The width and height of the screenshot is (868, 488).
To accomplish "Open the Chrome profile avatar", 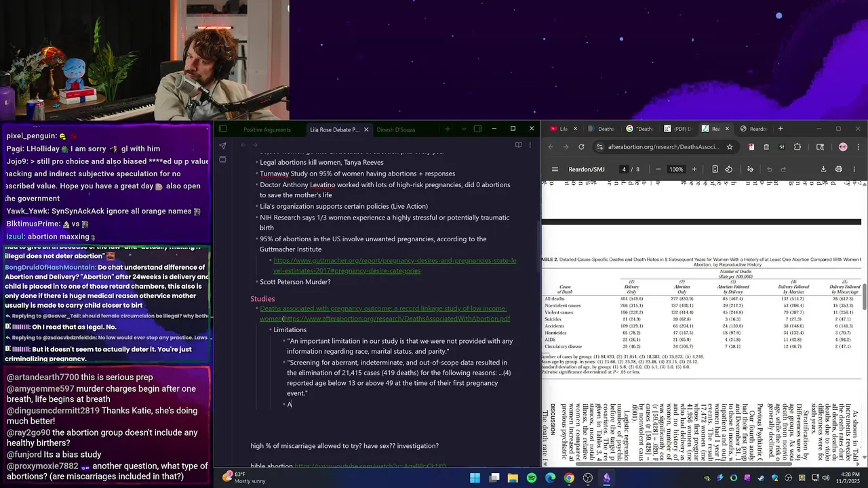I will pos(843,146).
